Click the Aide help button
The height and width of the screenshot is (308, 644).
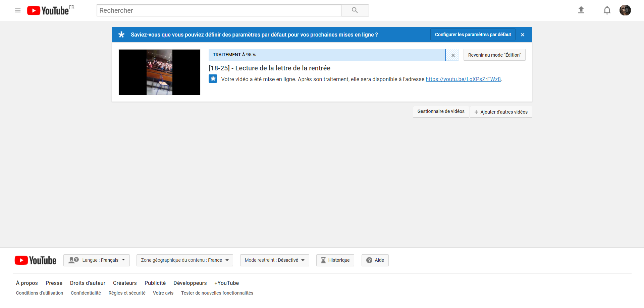coord(375,260)
